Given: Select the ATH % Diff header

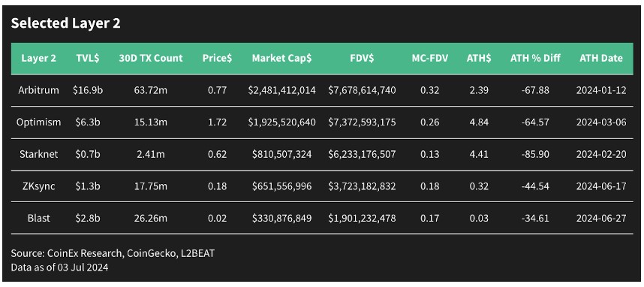Looking at the screenshot, I should click(535, 58).
